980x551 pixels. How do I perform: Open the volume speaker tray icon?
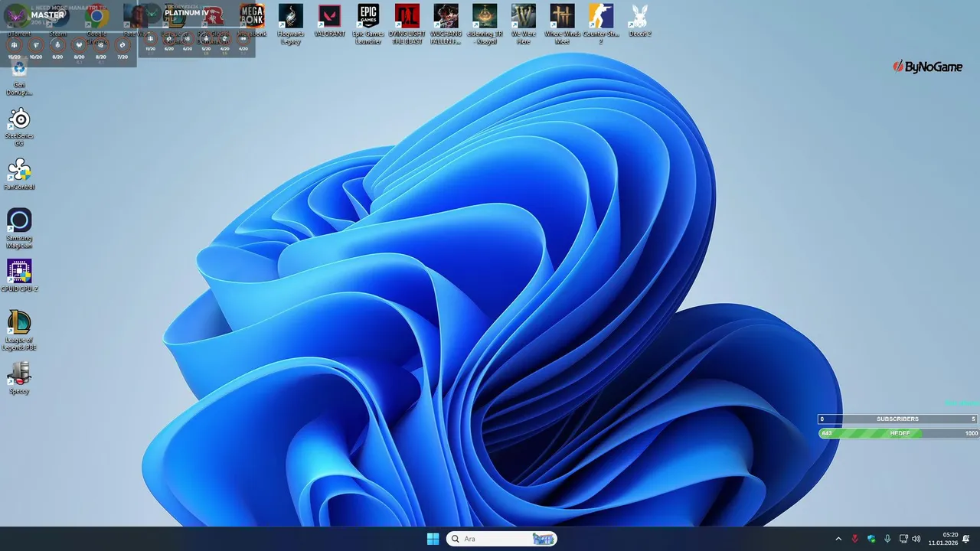pos(916,539)
